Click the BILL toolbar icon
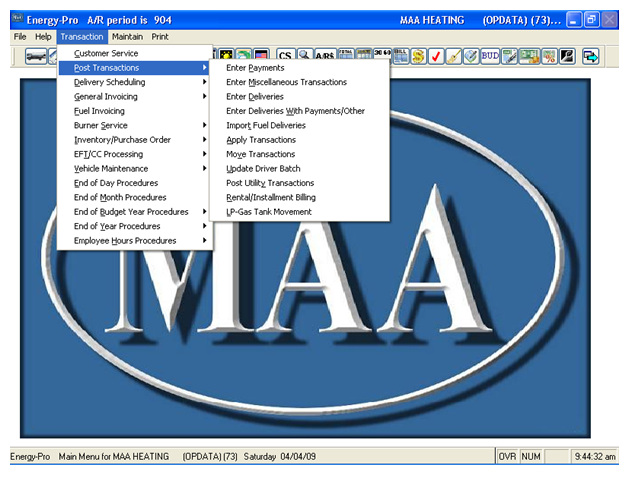This screenshot has width=634, height=483. pos(401,56)
